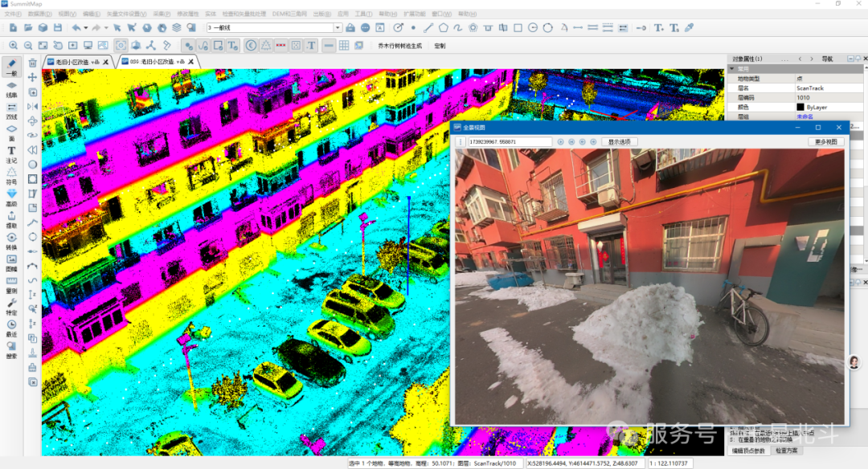Switch to the 导航 panel tab

tap(827, 59)
